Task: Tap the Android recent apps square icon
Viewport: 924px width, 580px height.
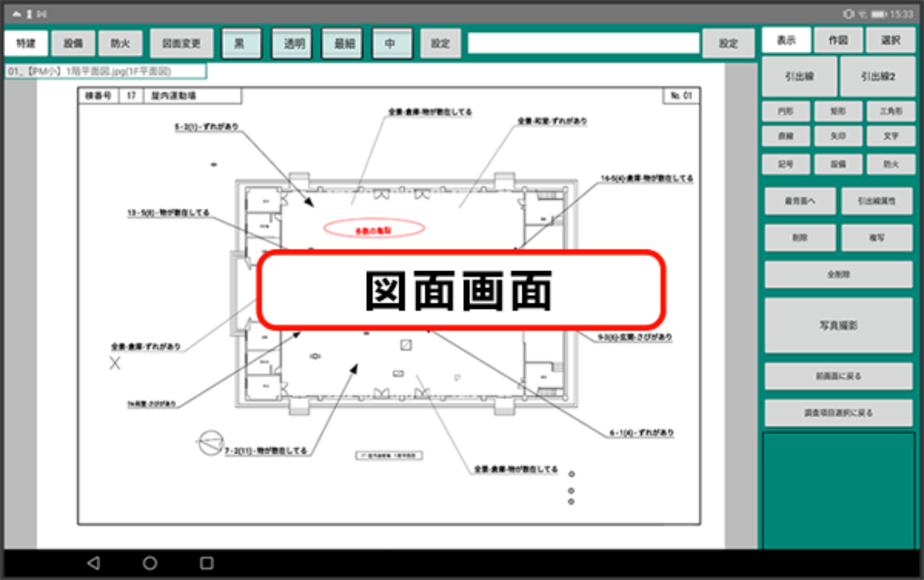Action: pyautogui.click(x=207, y=563)
